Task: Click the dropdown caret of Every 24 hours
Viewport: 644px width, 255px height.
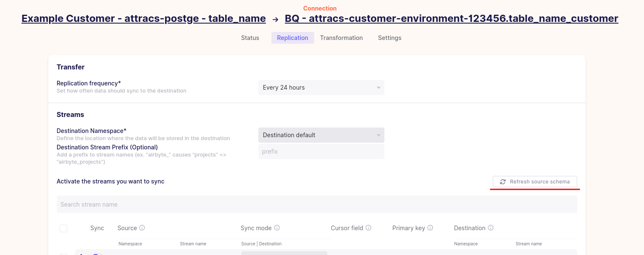Action: point(379,88)
